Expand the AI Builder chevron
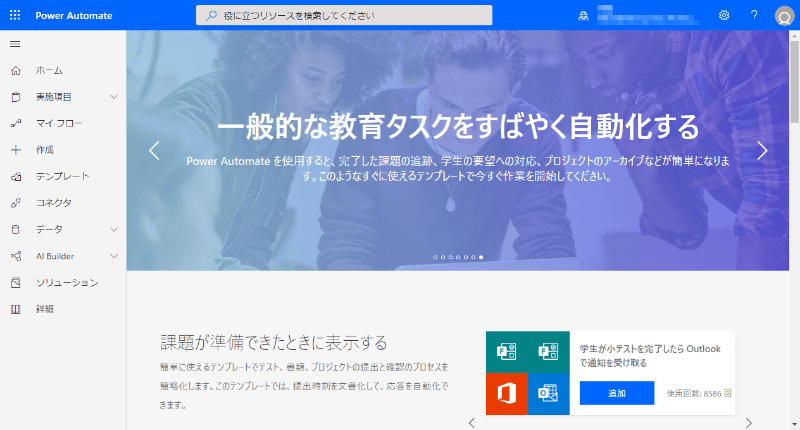Image resolution: width=800 pixels, height=430 pixels. click(114, 256)
